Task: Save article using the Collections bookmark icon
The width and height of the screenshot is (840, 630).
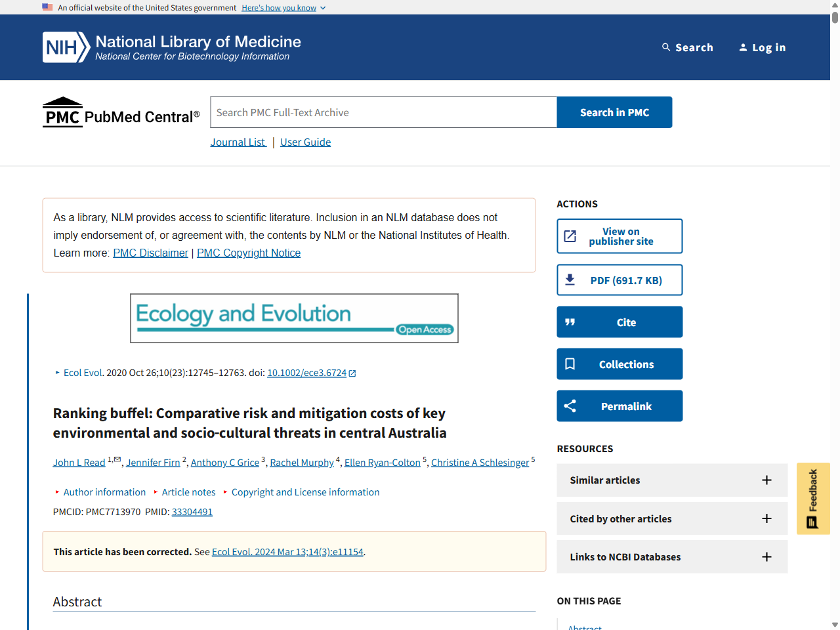Action: point(570,364)
